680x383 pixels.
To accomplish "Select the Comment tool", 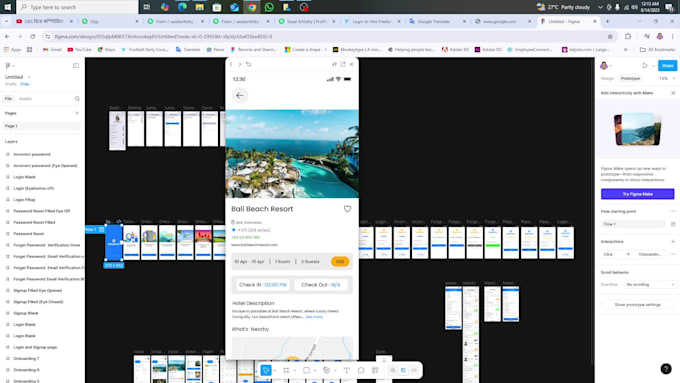I will 361,370.
